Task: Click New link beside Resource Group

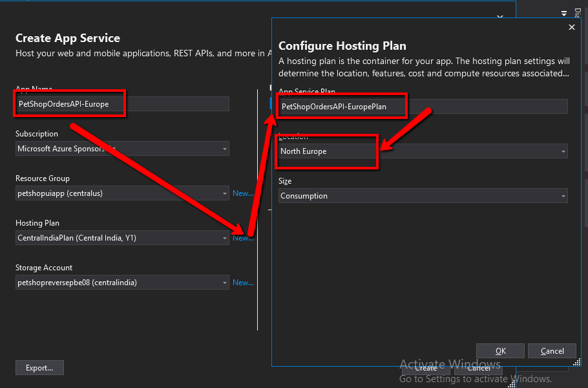Action: click(243, 193)
